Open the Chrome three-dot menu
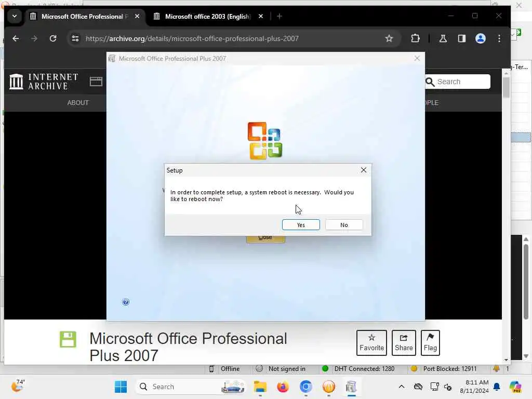 [499, 38]
